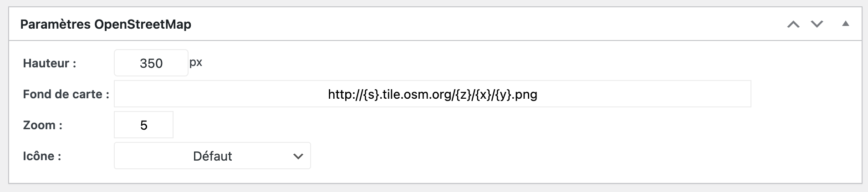Image resolution: width=868 pixels, height=192 pixels.
Task: Click the 5 value in Zoom field
Action: 144,125
